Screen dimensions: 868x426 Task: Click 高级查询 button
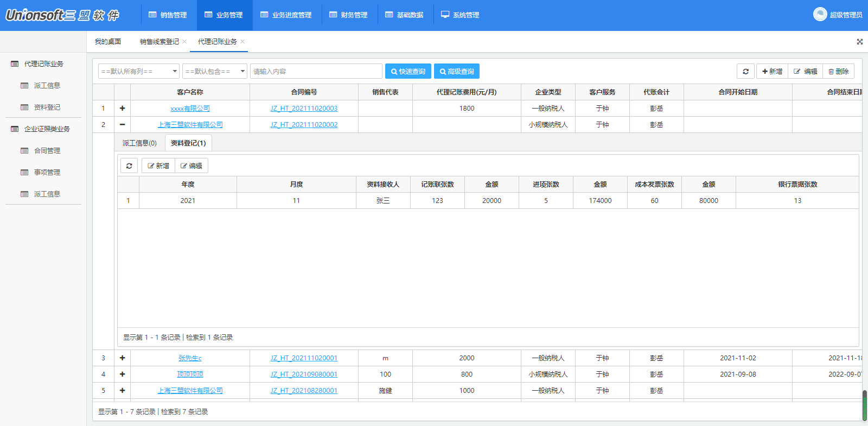pos(457,71)
